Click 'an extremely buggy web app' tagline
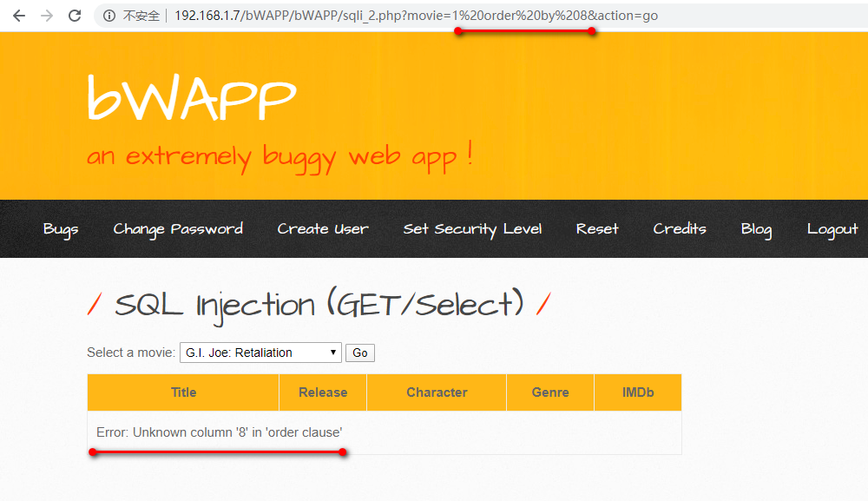The height and width of the screenshot is (501, 868). coord(279,156)
